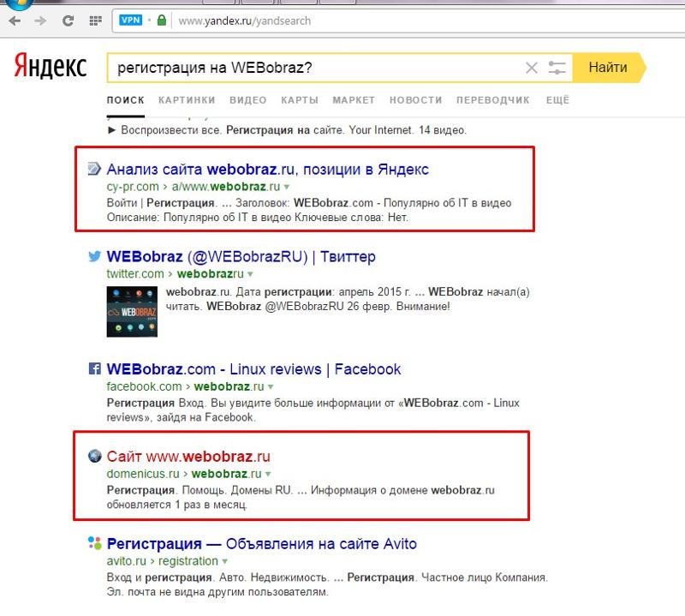The height and width of the screenshot is (616, 685).
Task: Open the МАРКЕТ tab
Action: 354,100
